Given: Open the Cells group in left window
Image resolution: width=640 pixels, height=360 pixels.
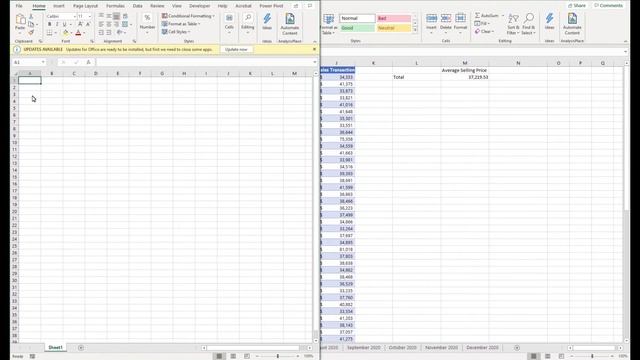Looking at the screenshot, I should 229,23.
